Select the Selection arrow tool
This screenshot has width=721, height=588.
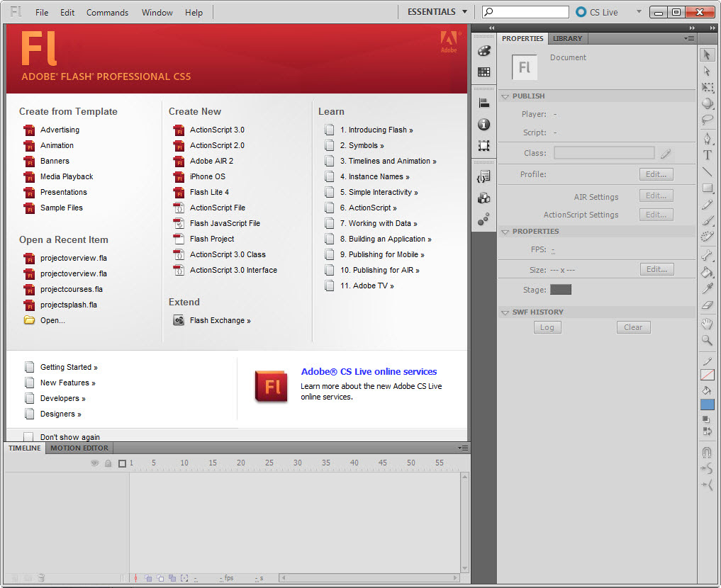(x=707, y=55)
